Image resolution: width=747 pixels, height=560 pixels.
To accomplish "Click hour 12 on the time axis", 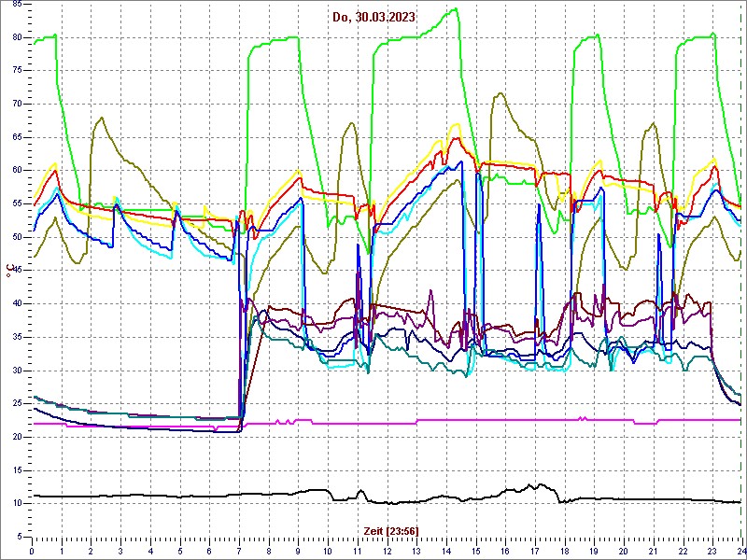I will tap(387, 549).
